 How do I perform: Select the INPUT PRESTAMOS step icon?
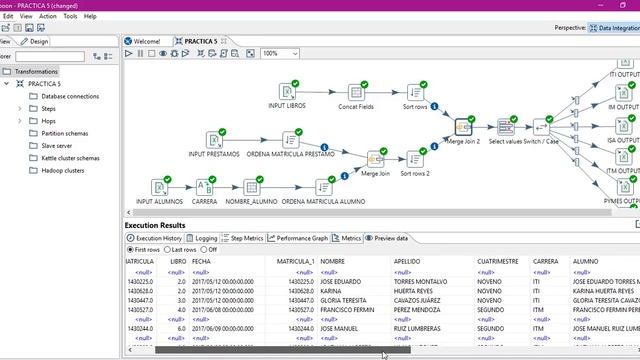214,140
